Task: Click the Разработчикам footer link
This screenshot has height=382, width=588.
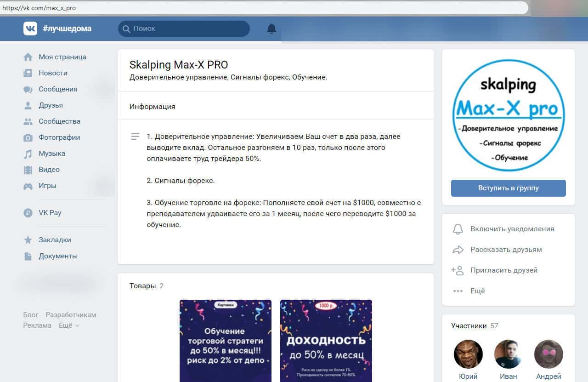Action: (x=71, y=315)
